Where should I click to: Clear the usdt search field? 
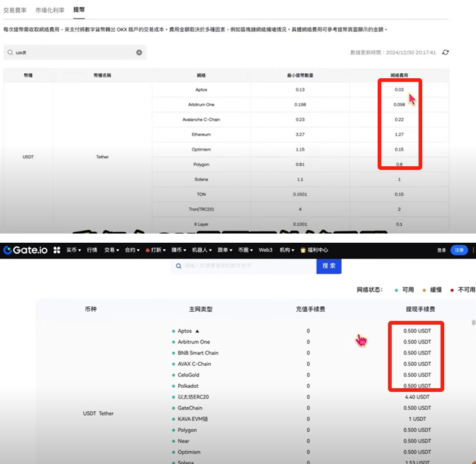(x=139, y=53)
